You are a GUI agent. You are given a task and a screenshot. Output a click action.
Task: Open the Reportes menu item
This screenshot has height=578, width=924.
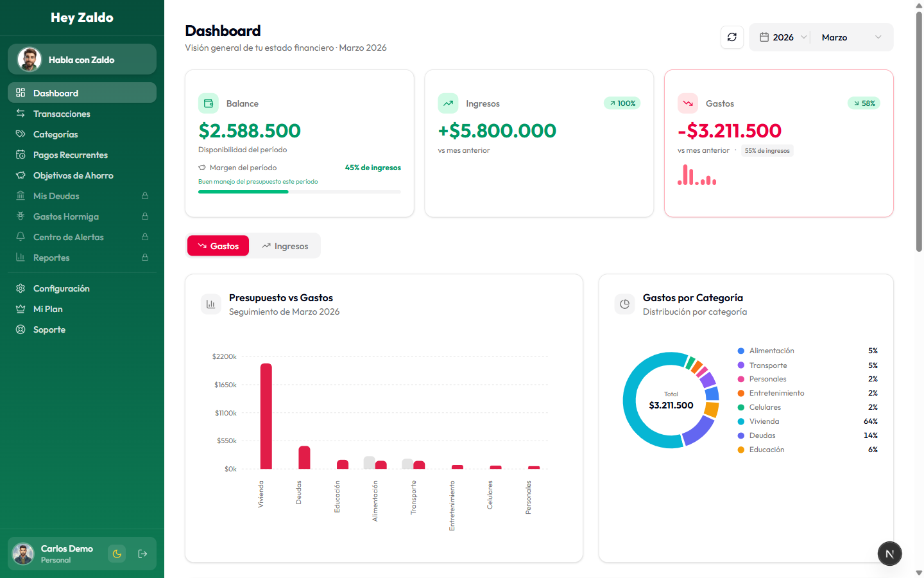coord(51,257)
